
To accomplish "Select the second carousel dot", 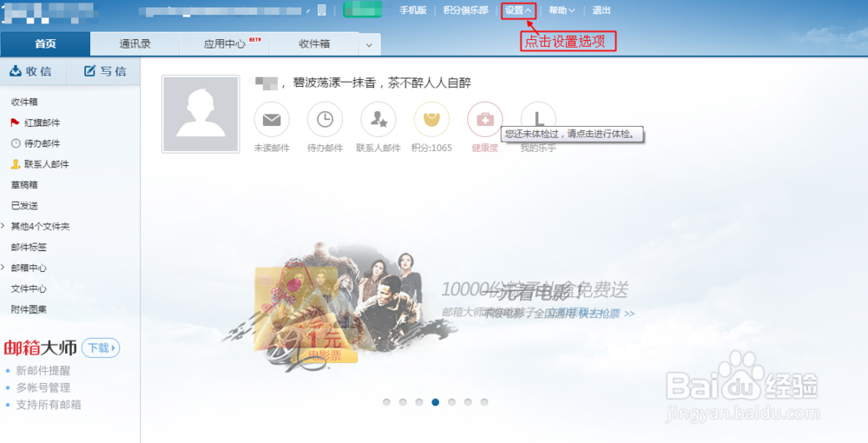I will click(403, 402).
